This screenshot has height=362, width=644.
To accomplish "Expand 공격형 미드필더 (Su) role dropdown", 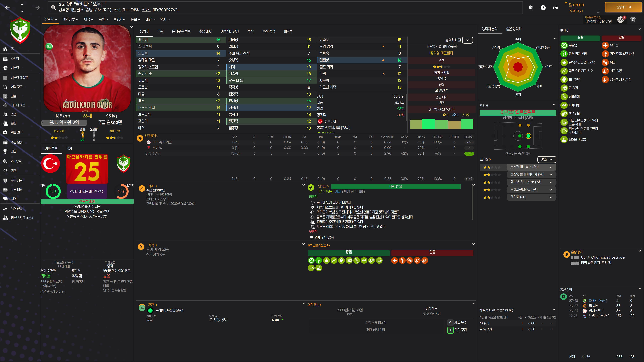I will (551, 167).
